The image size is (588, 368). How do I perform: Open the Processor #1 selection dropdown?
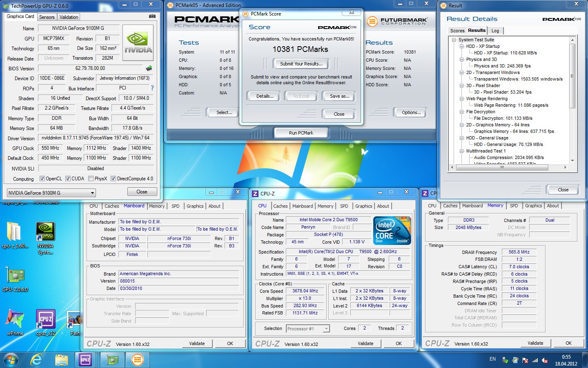[307, 329]
